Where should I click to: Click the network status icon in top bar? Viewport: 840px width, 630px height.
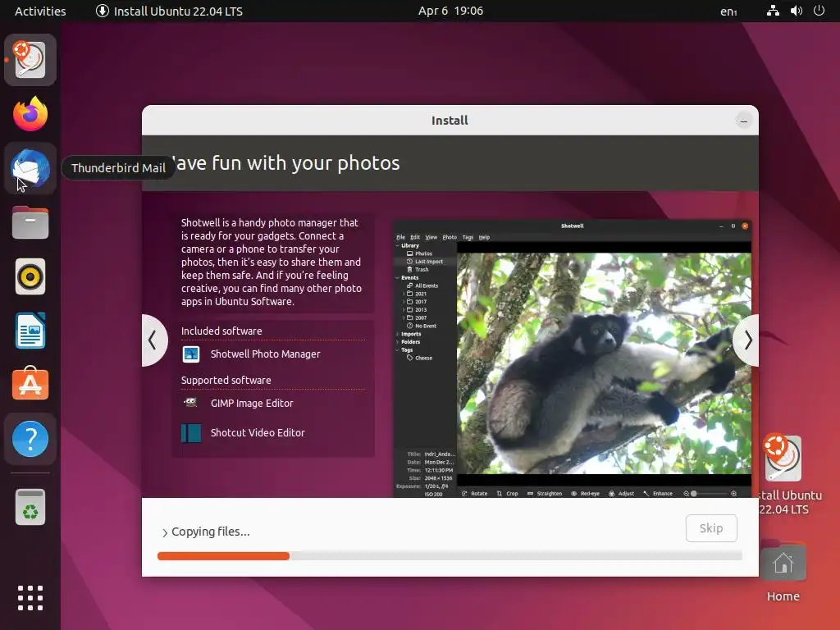(773, 11)
